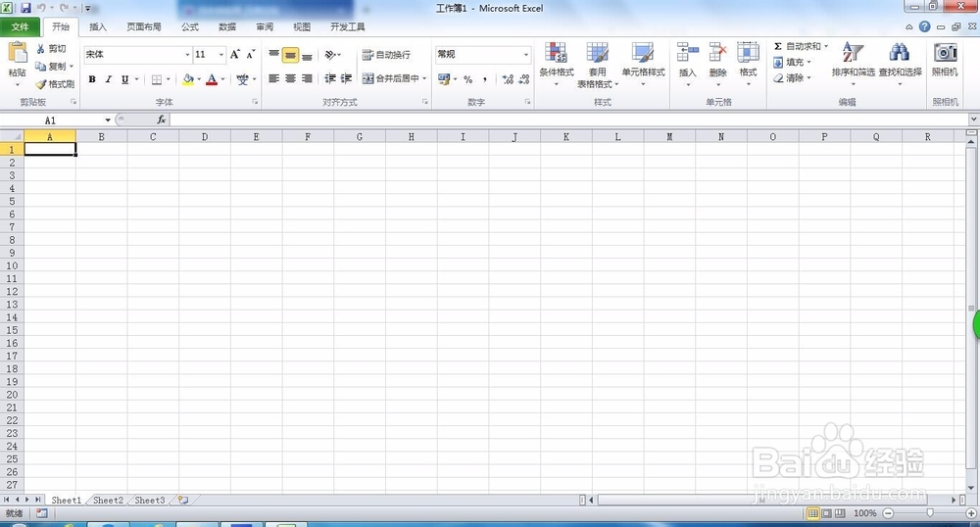The image size is (980, 527).
Task: Switch to the Developer (开发工具) tab
Action: click(348, 26)
